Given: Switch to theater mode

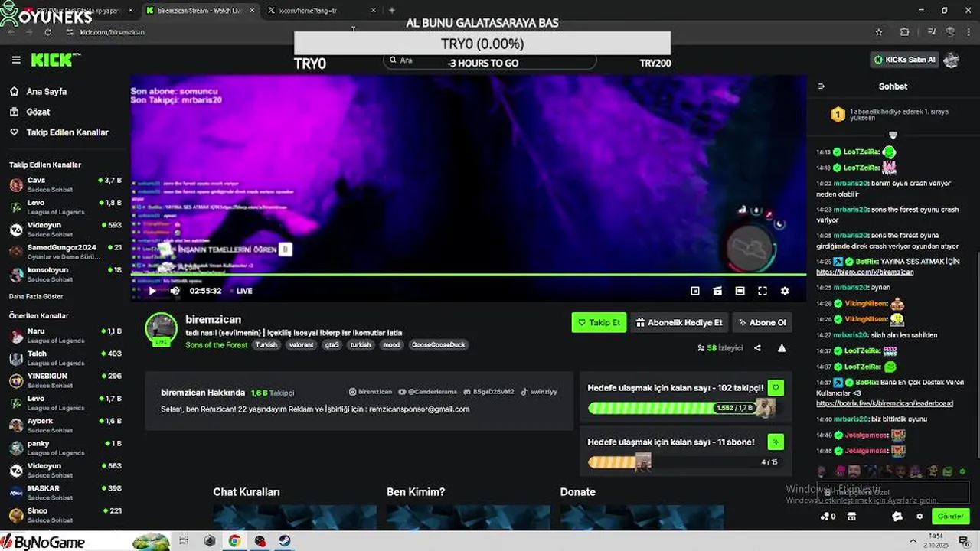Looking at the screenshot, I should (740, 291).
